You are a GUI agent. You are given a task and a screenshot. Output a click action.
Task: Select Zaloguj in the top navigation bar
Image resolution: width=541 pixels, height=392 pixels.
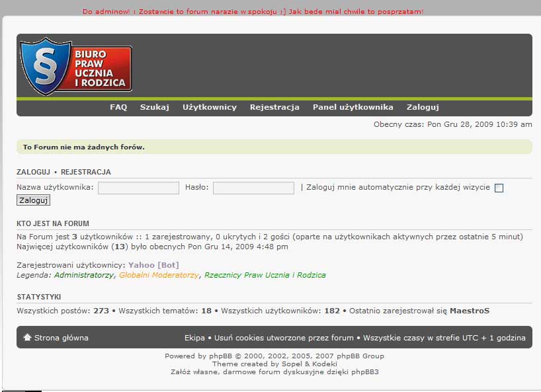423,107
